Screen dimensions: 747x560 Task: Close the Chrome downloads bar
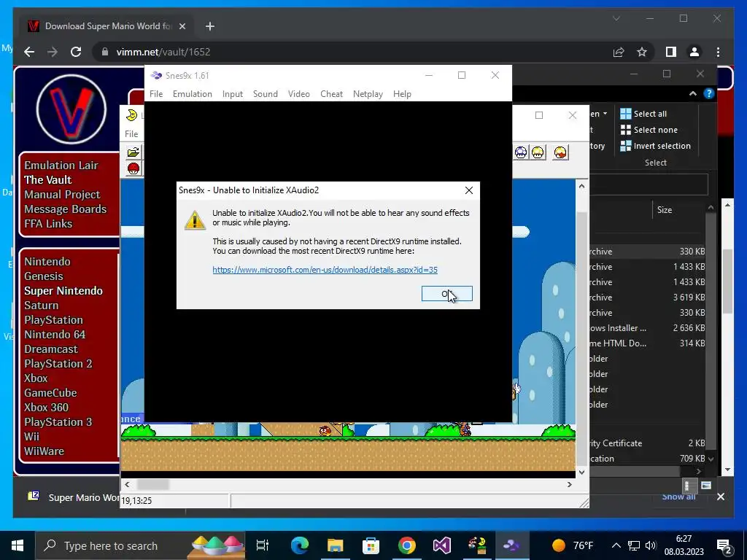720,497
